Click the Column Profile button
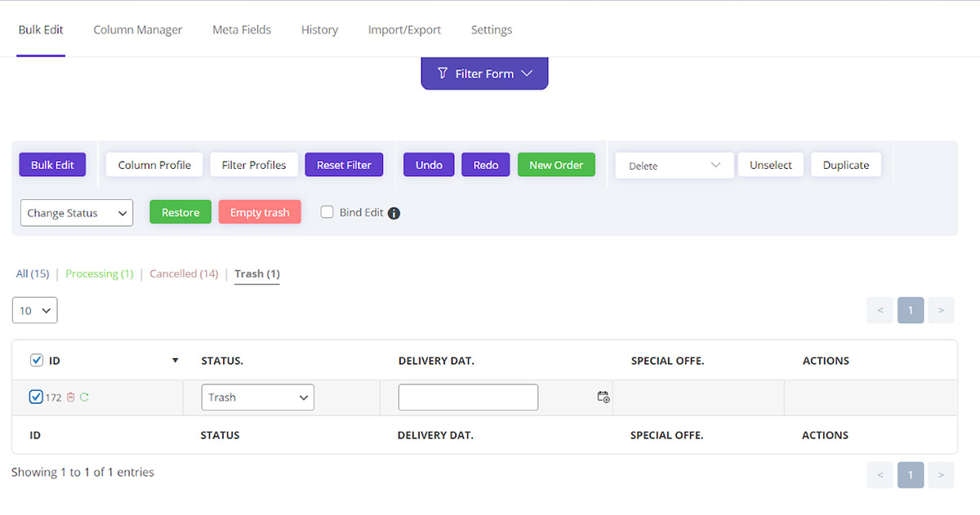Viewport: 980px width, 515px height. [x=154, y=165]
